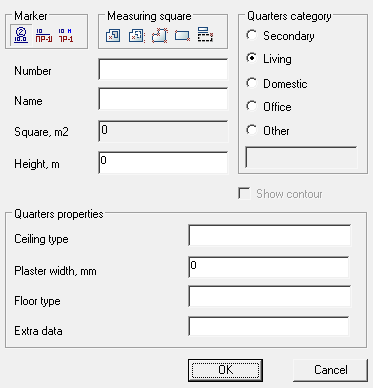Toggle the Show contour checkbox
This screenshot has width=373, height=388.
(281, 194)
